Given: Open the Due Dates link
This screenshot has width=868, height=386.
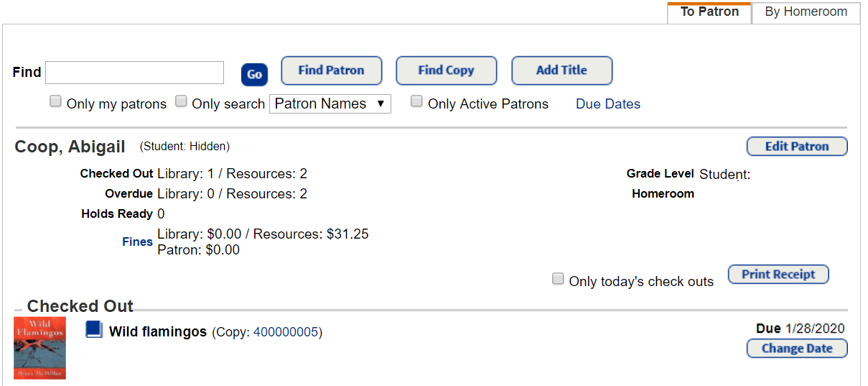Looking at the screenshot, I should 607,104.
